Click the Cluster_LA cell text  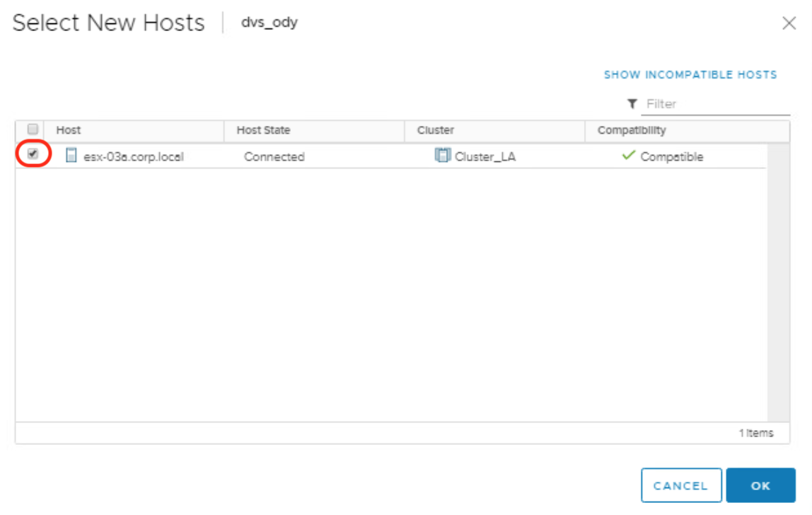click(x=485, y=157)
